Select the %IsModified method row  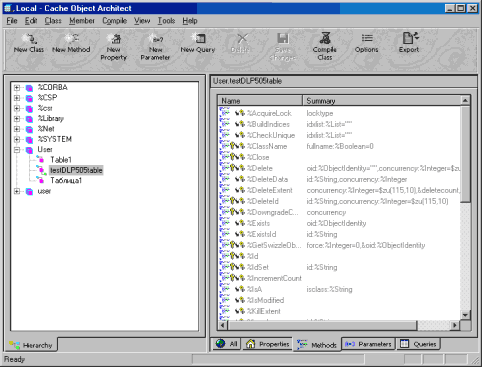tap(340, 300)
